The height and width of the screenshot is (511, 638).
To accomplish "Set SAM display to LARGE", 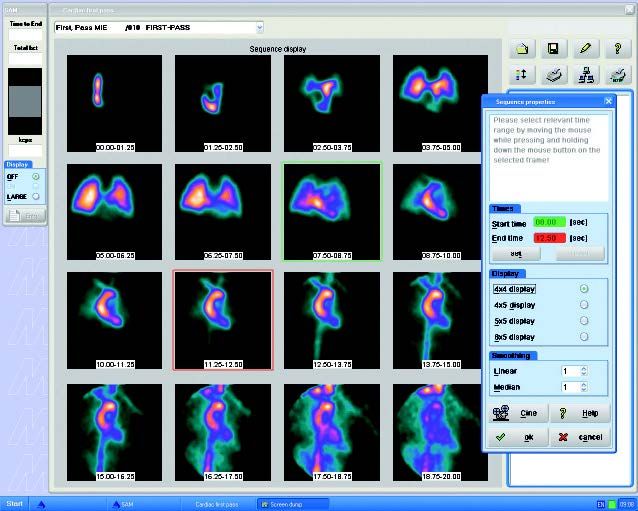I will 37,197.
